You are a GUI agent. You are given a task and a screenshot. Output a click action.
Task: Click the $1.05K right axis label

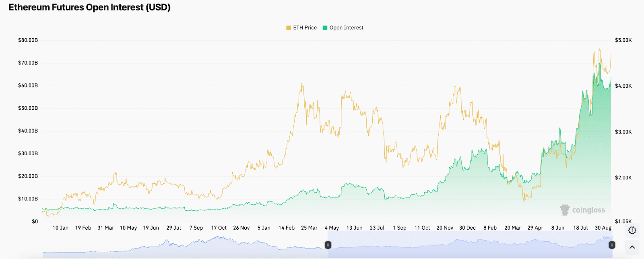623,221
